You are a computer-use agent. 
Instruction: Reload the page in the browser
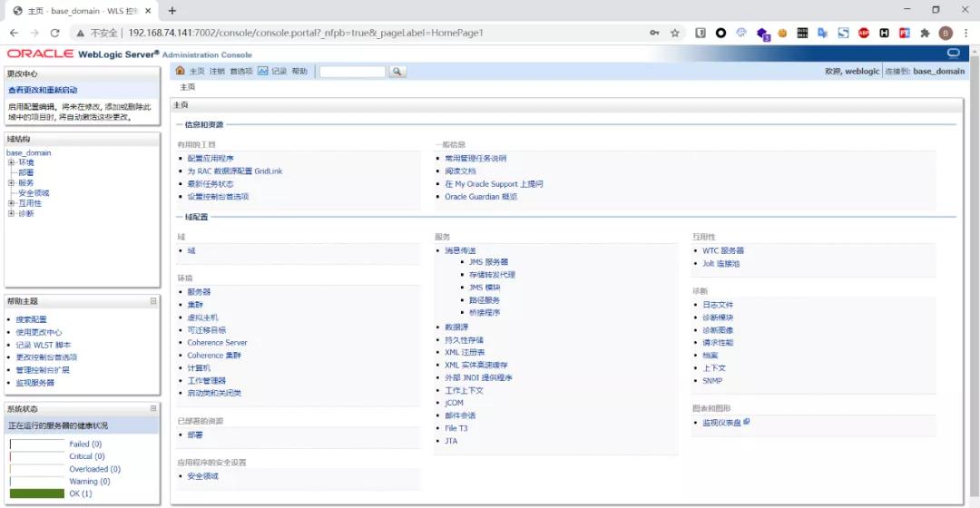[55, 34]
